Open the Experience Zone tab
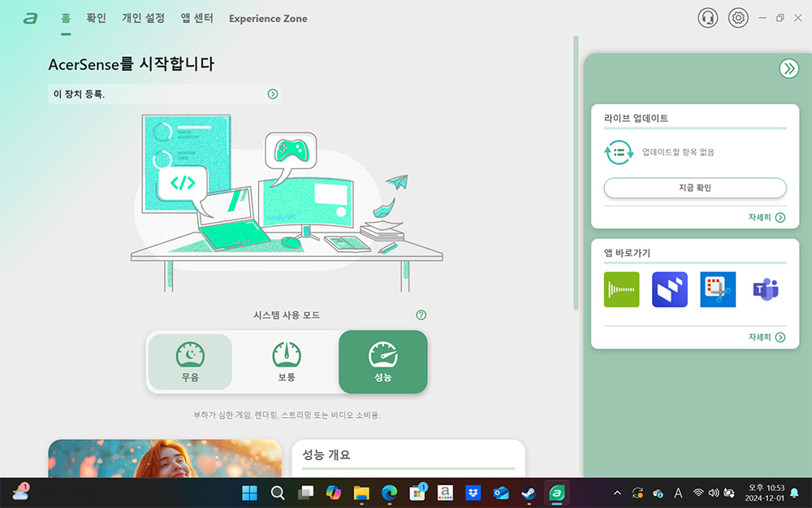Viewport: 812px width, 508px height. [x=268, y=19]
